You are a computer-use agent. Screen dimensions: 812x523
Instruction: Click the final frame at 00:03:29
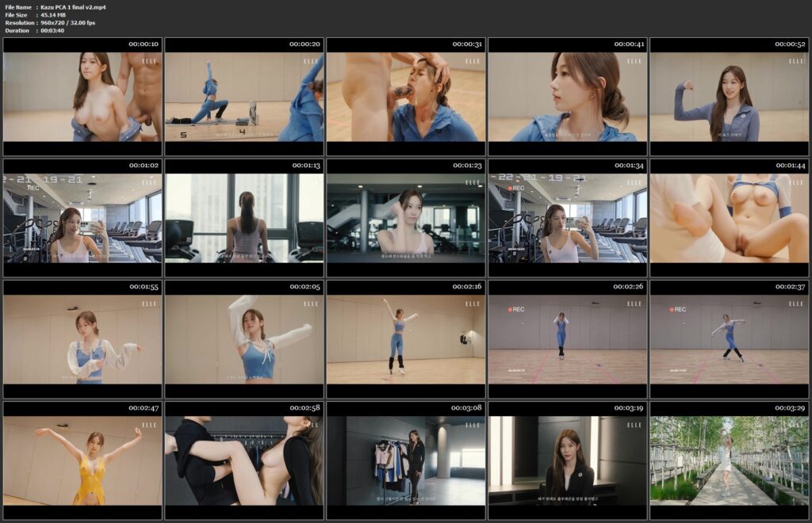point(730,460)
